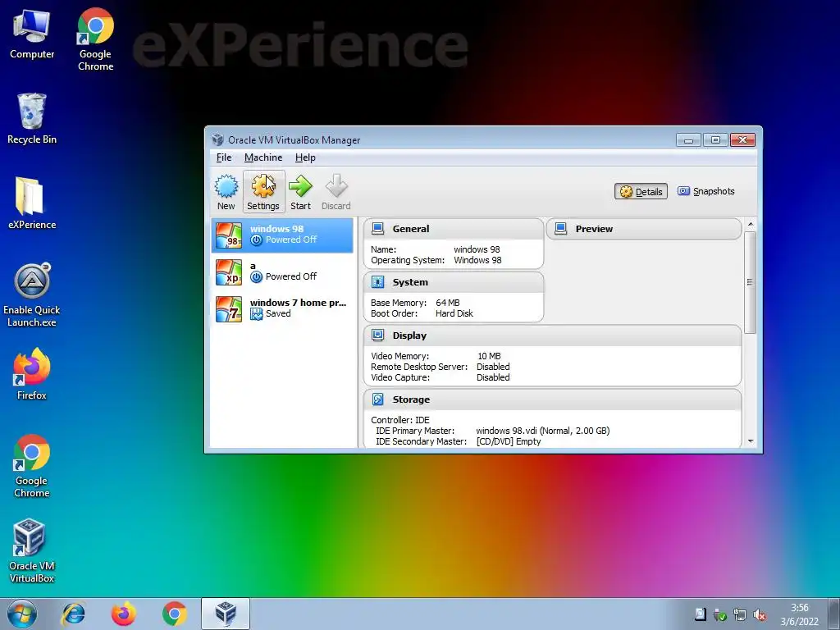Screen dimensions: 840x630
Task: Click the New virtual machine icon
Action: coord(226,192)
